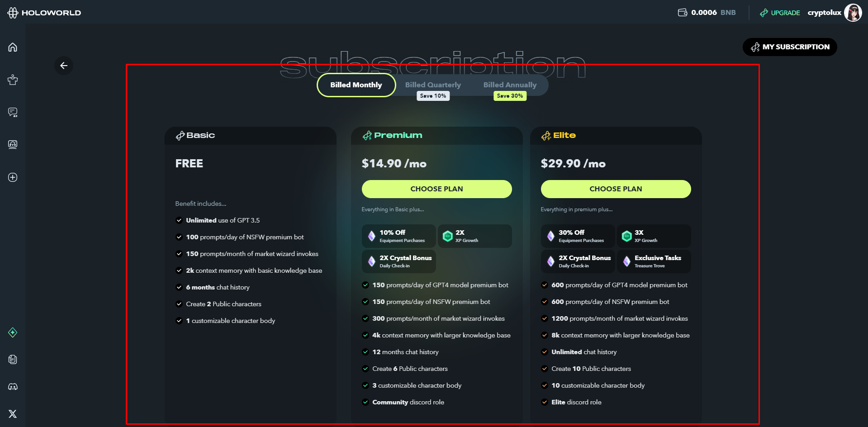Screen dimensions: 868x427
Task: Click the back arrow button
Action: tap(64, 66)
